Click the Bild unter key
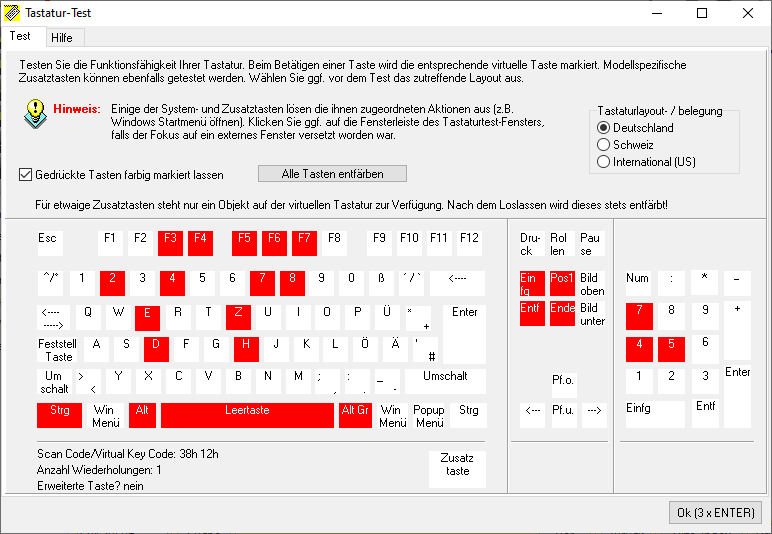 592,314
